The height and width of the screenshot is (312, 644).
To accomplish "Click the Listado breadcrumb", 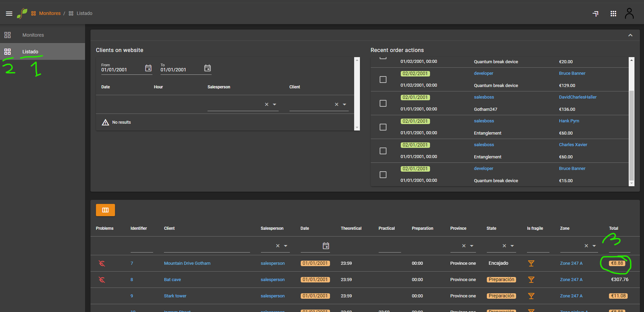I will [84, 13].
